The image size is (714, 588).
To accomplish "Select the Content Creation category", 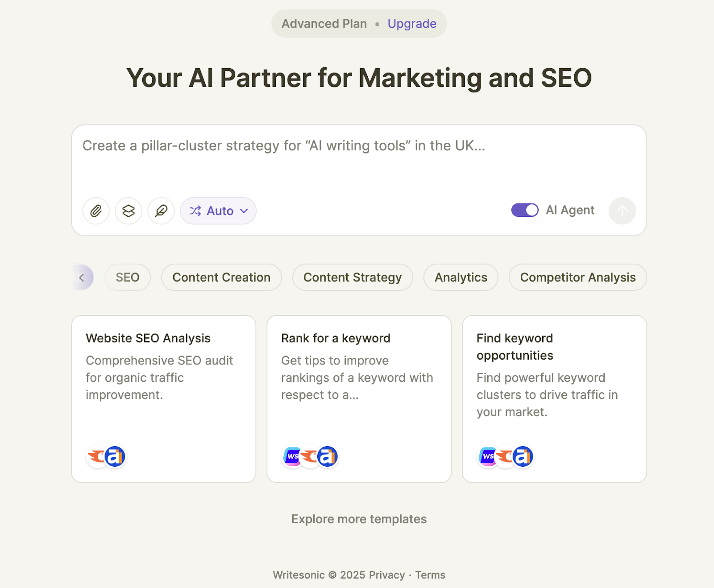I will click(221, 277).
